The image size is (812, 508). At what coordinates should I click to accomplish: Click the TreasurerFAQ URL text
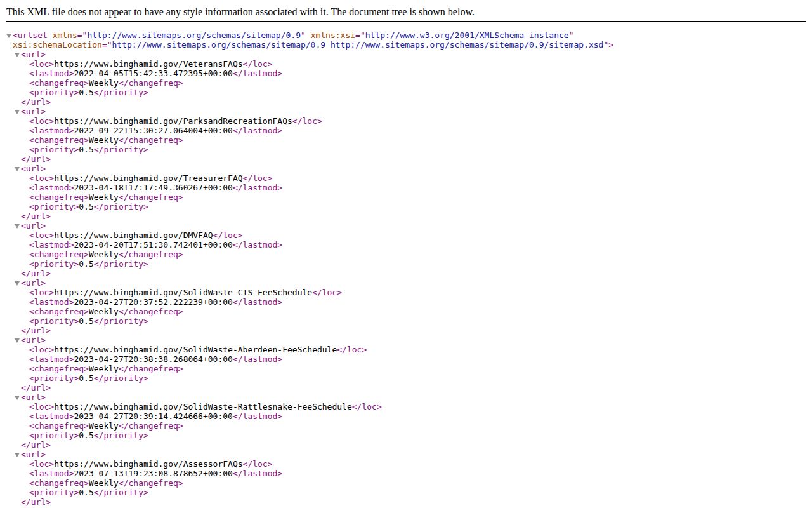point(148,178)
